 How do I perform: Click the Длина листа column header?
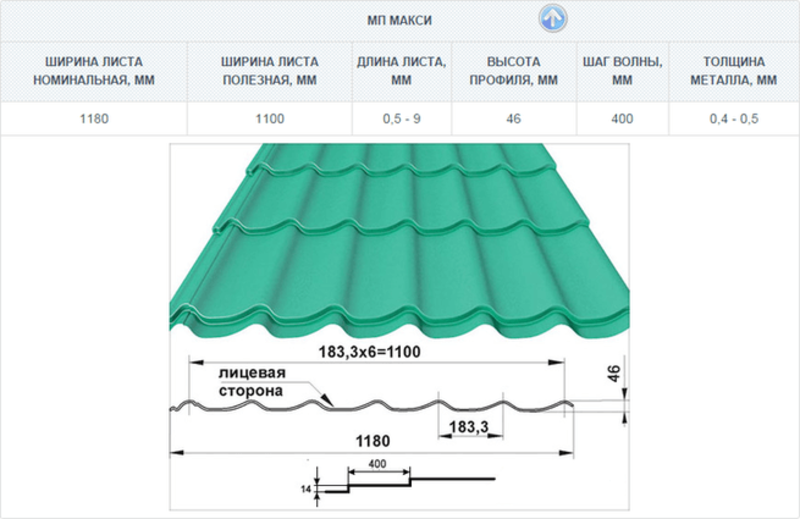(x=402, y=71)
